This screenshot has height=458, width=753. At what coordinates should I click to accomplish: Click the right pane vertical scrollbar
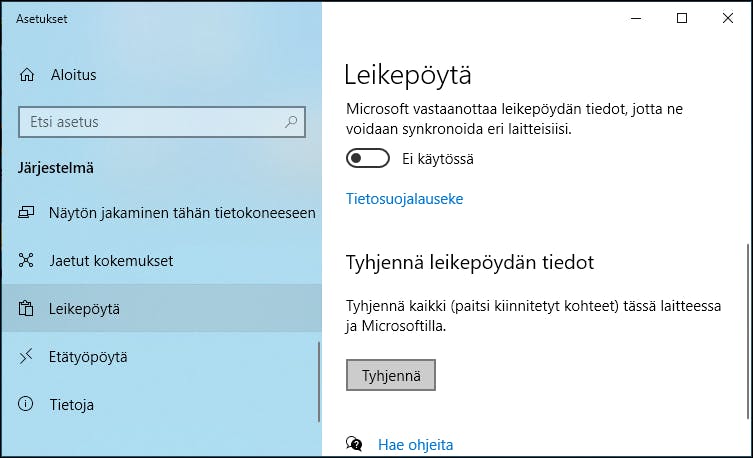click(749, 331)
